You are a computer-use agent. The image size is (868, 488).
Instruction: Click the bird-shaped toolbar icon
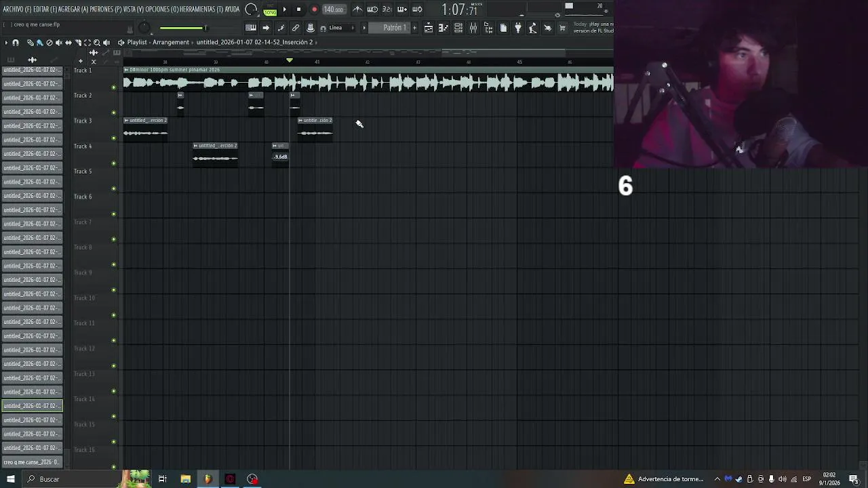(x=548, y=28)
